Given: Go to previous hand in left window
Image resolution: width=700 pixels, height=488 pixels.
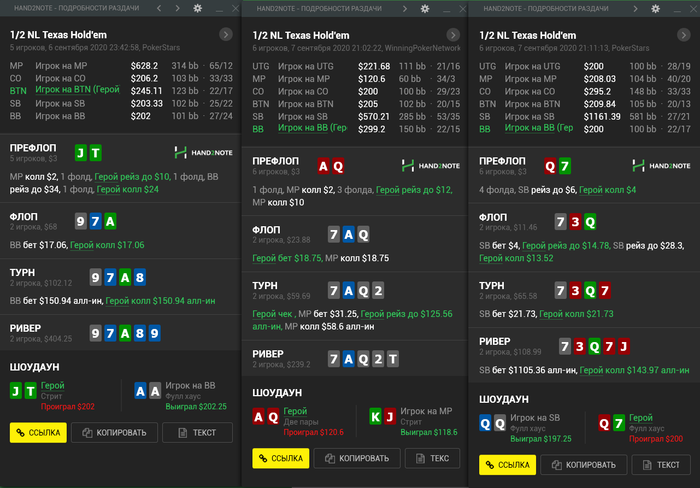Looking at the screenshot, I should (x=159, y=8).
